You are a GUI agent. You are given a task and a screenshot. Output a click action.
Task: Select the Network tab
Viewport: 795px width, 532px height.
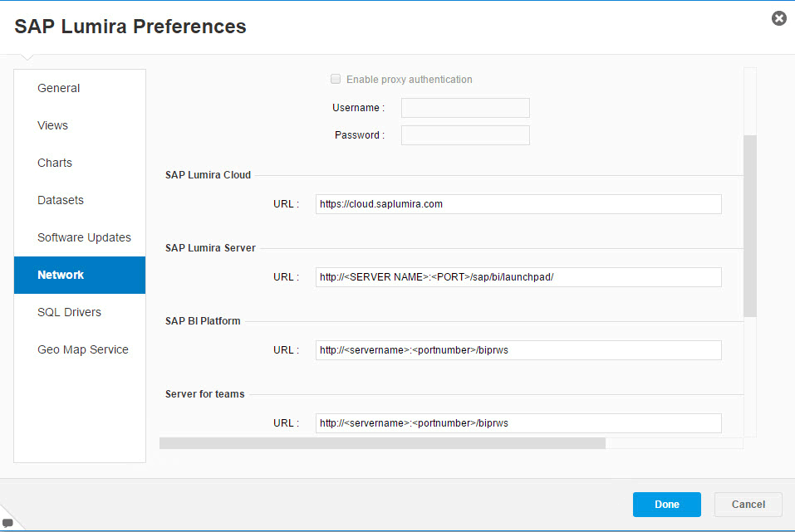(x=61, y=275)
